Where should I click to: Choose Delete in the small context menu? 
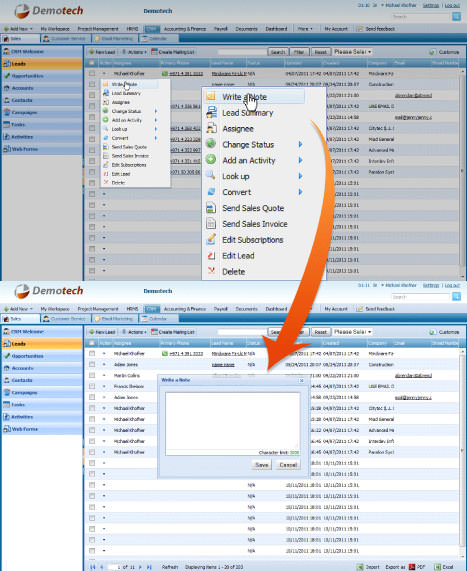coord(118,183)
